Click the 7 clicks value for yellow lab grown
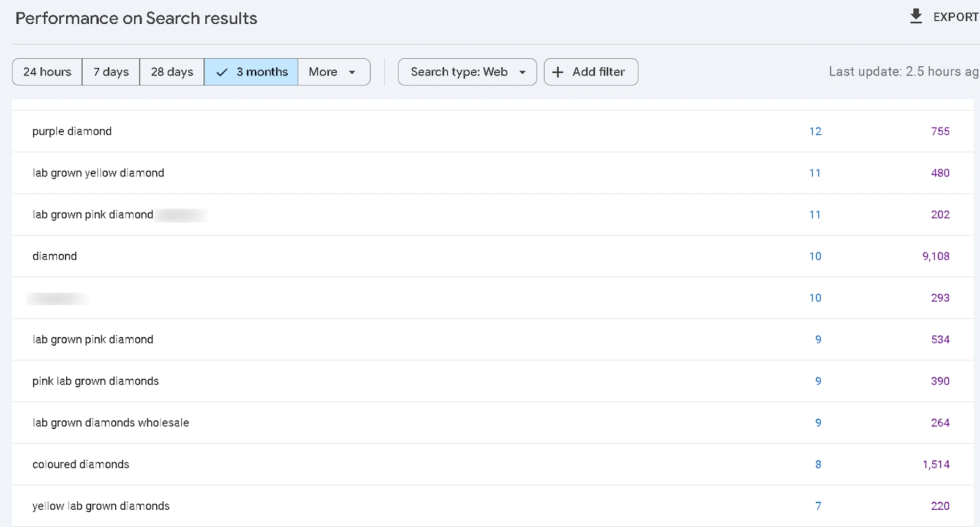This screenshot has width=980, height=527. pos(818,506)
